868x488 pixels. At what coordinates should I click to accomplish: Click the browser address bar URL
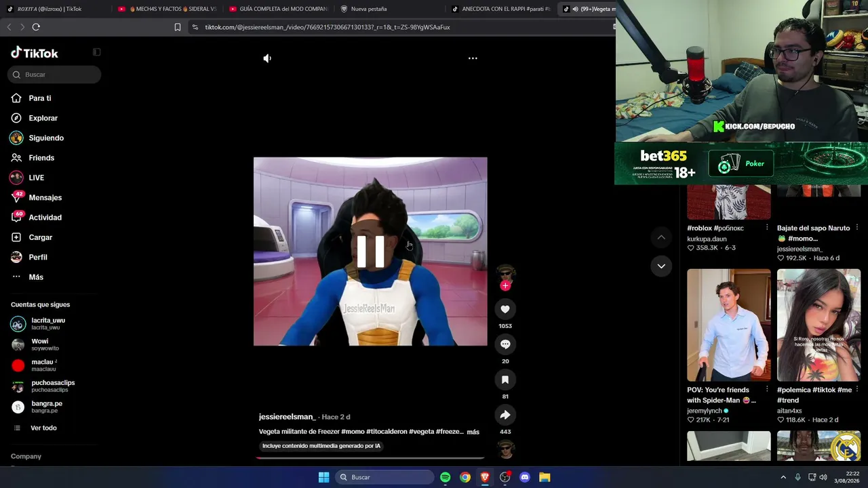328,27
